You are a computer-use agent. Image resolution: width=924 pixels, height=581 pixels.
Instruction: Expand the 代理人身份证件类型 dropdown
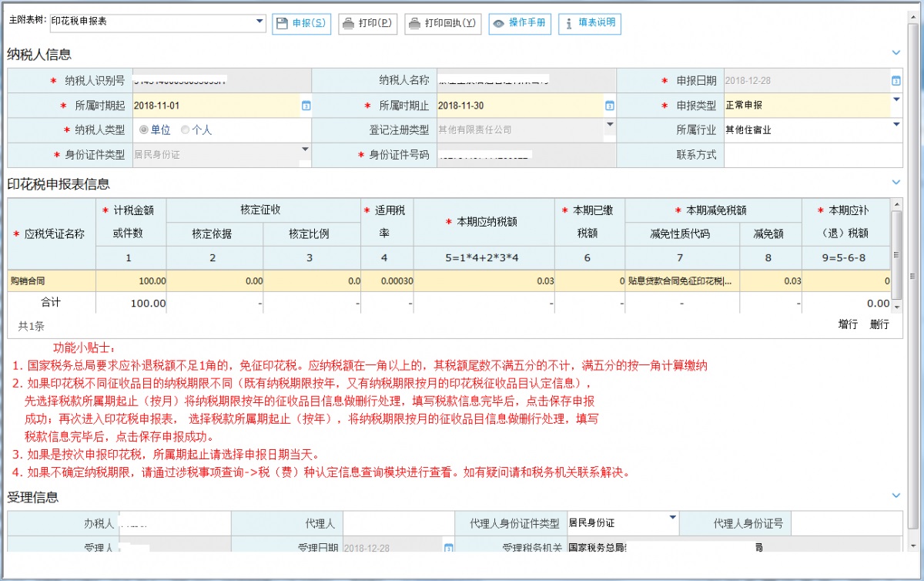coord(673,517)
